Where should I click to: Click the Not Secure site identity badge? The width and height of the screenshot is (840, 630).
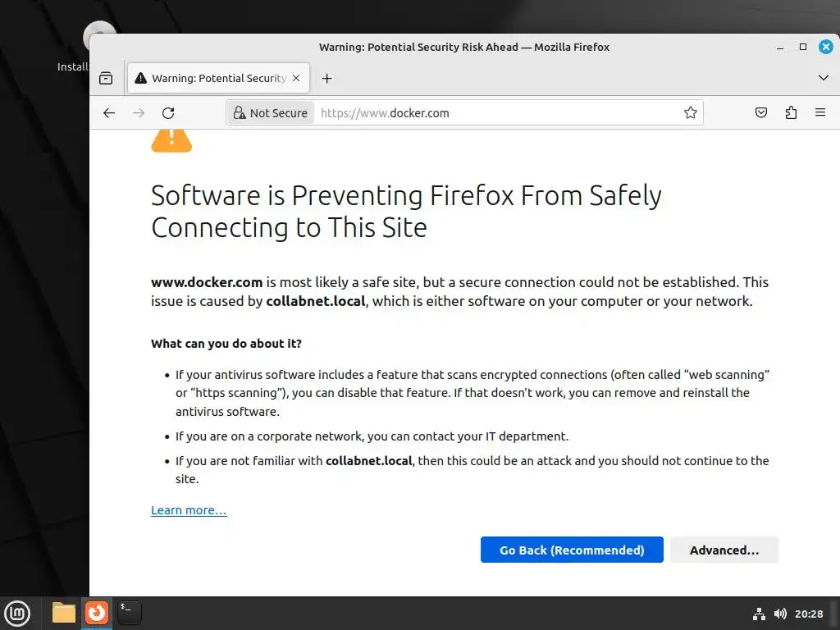pyautogui.click(x=271, y=113)
